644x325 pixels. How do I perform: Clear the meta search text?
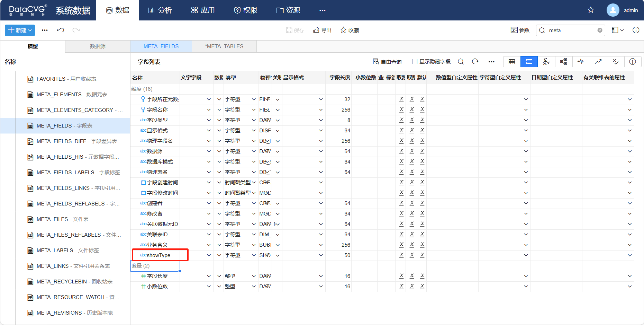pos(600,30)
